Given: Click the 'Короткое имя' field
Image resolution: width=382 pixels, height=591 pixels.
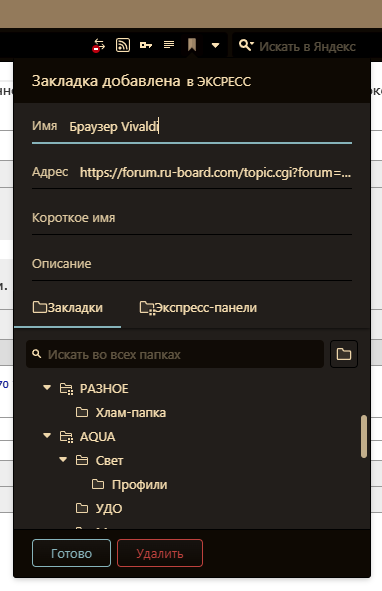Looking at the screenshot, I should [x=192, y=218].
